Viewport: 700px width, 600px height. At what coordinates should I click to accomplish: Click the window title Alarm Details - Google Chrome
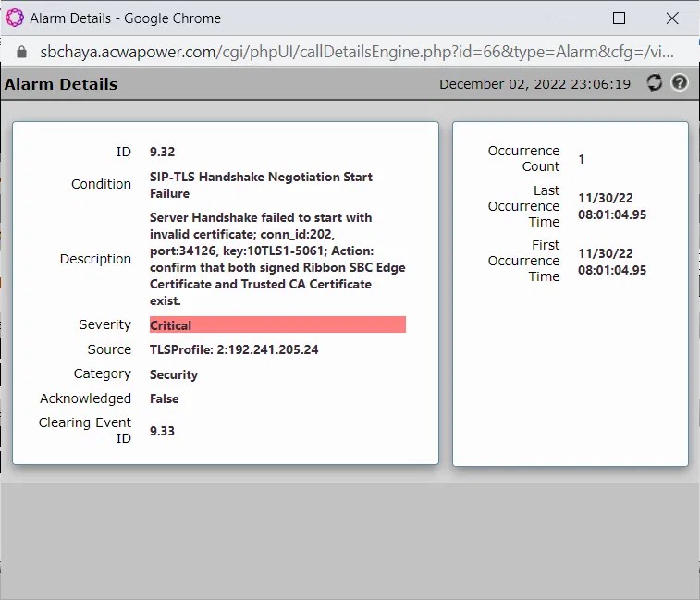coord(126,18)
